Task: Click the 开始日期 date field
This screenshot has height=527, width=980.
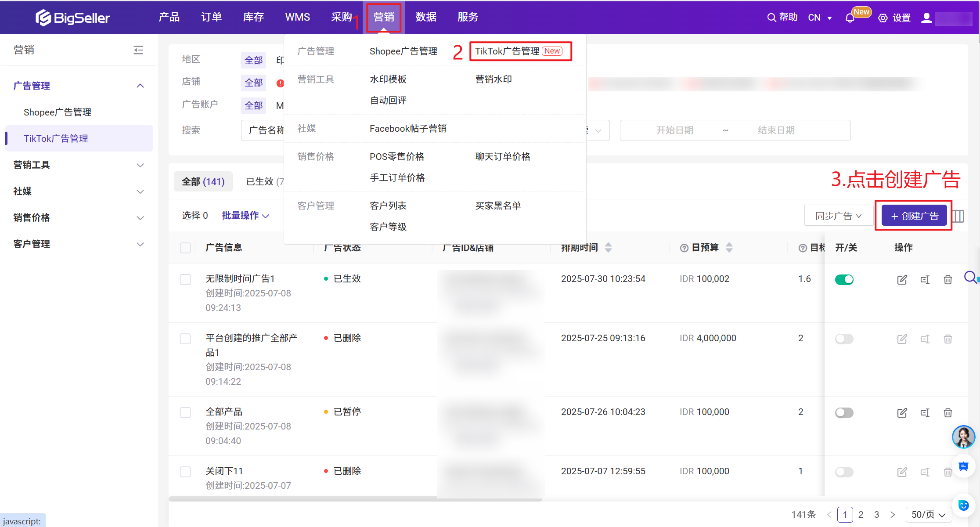Action: tap(675, 130)
